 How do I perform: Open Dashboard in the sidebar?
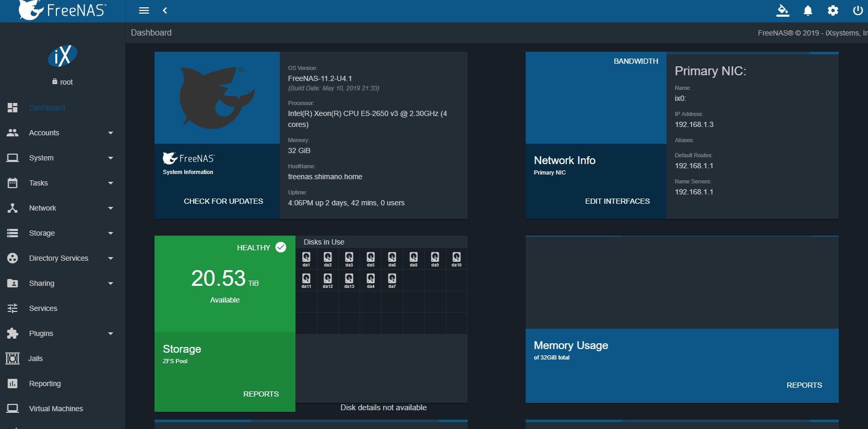[63, 108]
